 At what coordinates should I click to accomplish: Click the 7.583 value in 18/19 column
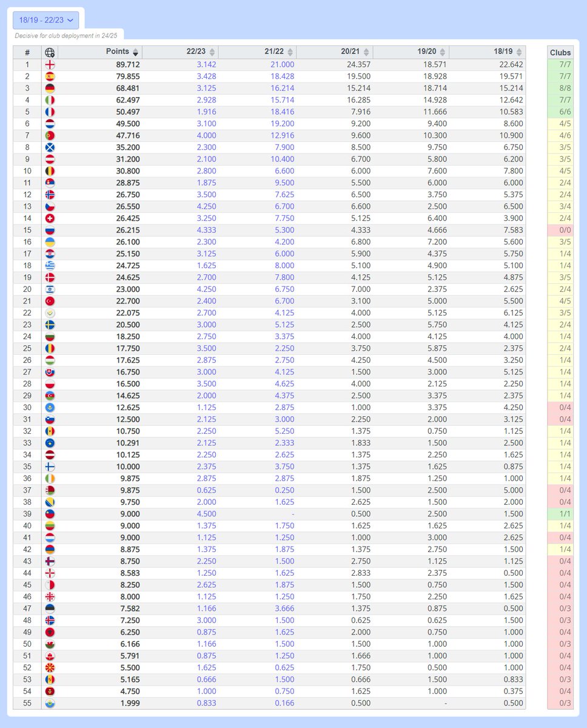[513, 230]
